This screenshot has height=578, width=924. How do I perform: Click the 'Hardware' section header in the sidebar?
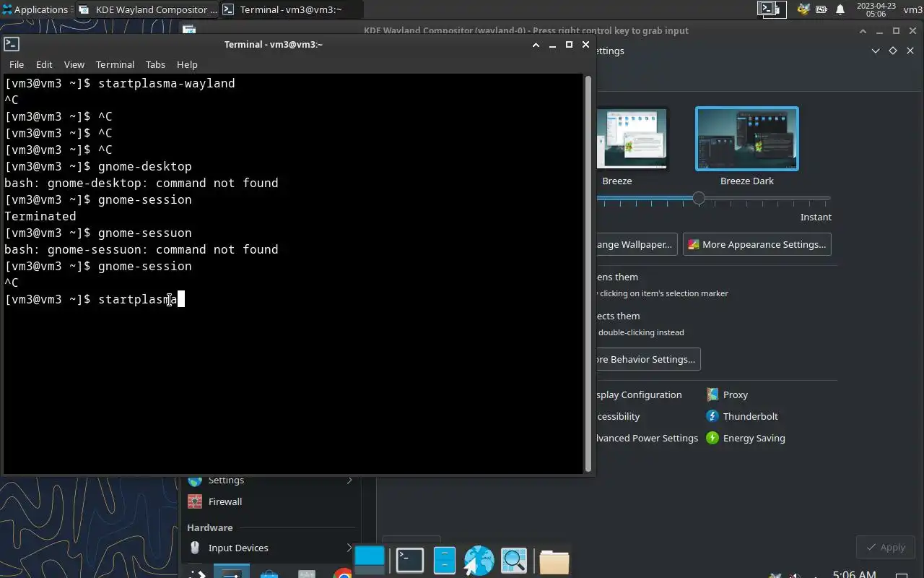pos(209,527)
